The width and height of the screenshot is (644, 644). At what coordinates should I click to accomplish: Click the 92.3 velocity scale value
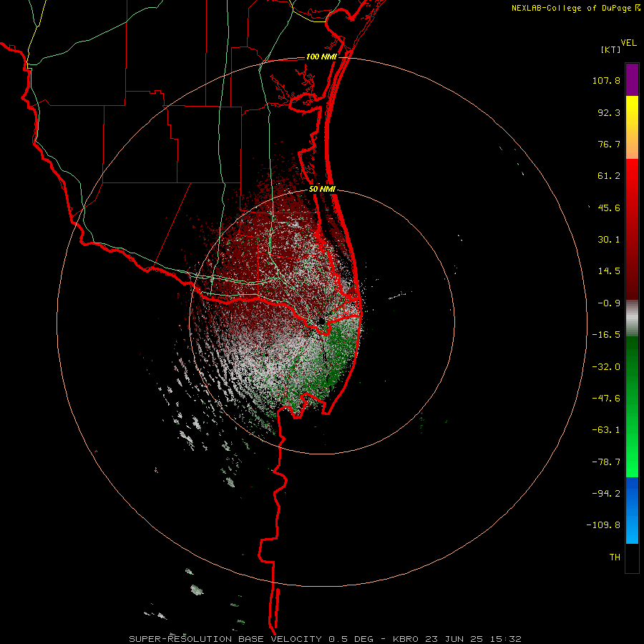click(x=609, y=112)
